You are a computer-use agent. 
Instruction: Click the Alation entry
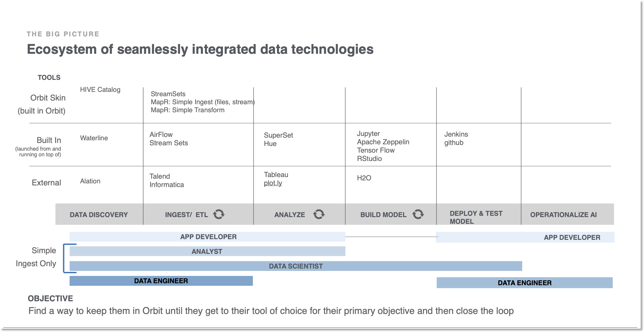tap(90, 181)
